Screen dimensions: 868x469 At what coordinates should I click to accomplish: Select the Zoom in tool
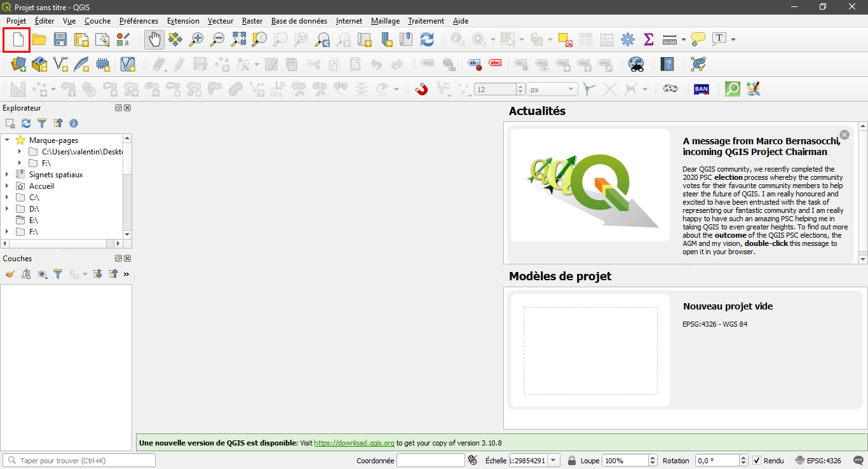[x=196, y=40]
